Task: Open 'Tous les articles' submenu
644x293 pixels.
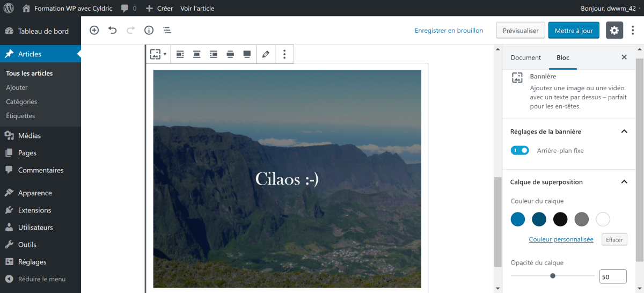Action: (x=30, y=74)
